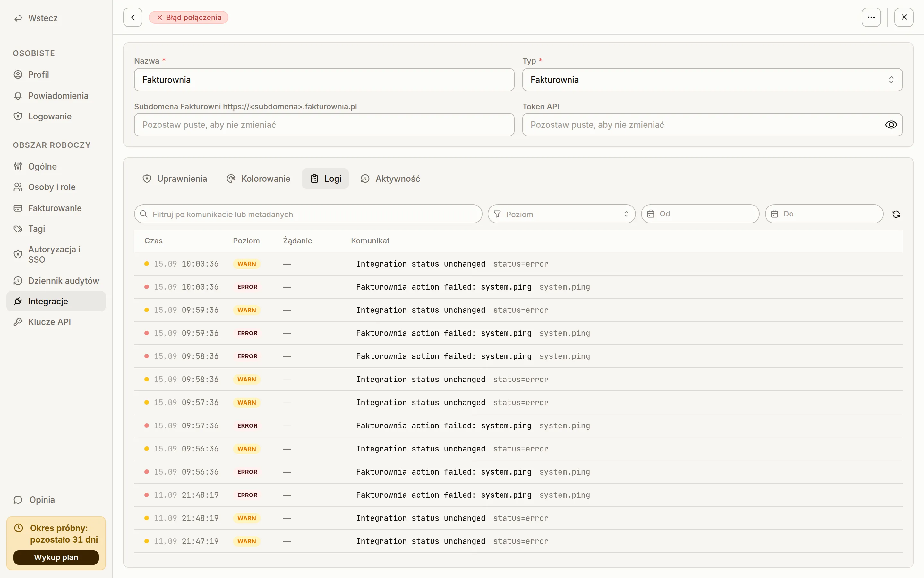Open Powiadomienia in sidebar

click(x=56, y=96)
